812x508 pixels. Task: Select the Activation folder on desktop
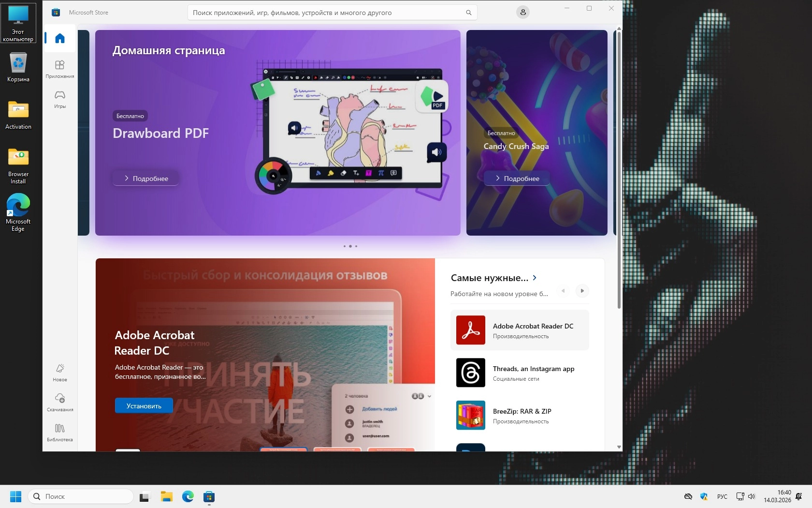click(18, 115)
